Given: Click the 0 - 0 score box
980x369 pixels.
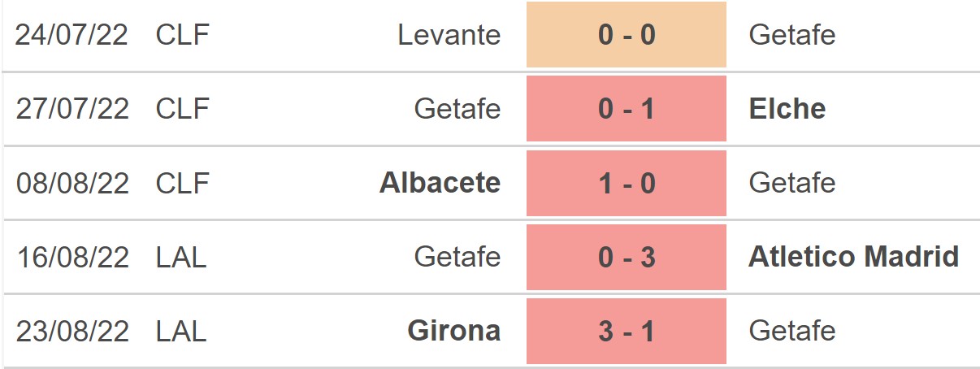Looking at the screenshot, I should tap(626, 35).
